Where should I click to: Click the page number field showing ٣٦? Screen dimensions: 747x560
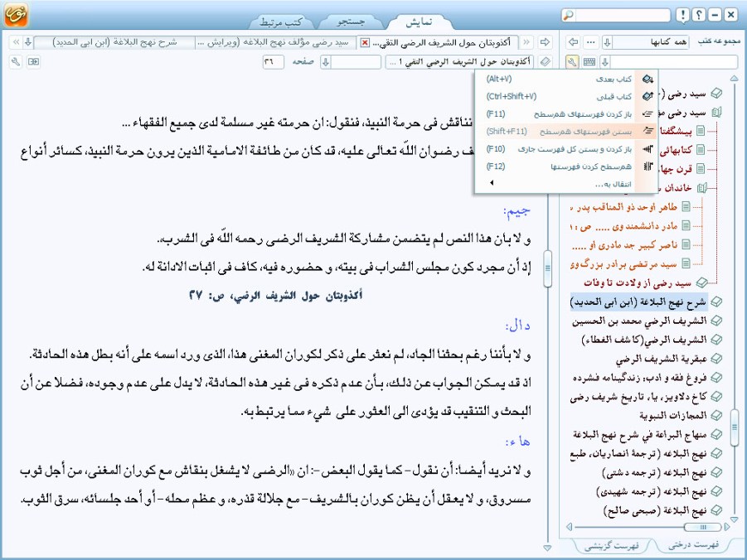coord(273,61)
